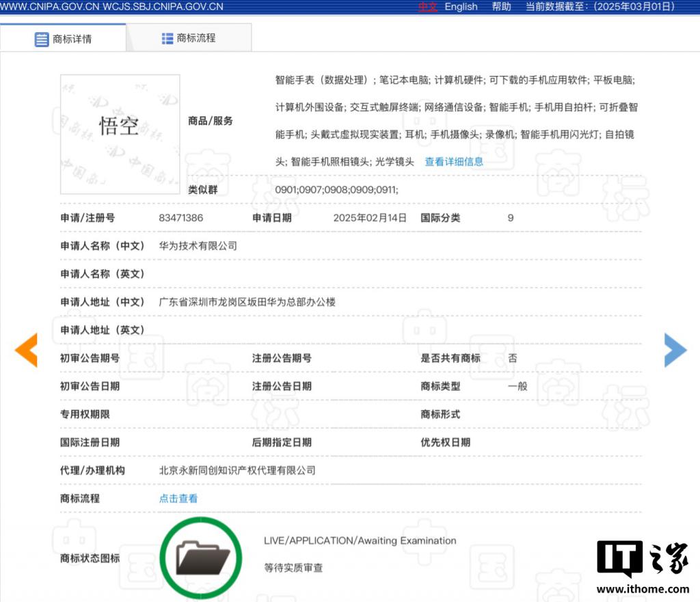700x602 pixels.
Task: Switch language to 中文
Action: (428, 7)
